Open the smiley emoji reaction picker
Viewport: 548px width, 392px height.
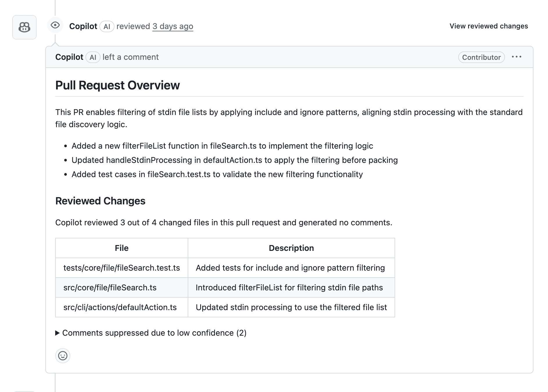(x=63, y=355)
